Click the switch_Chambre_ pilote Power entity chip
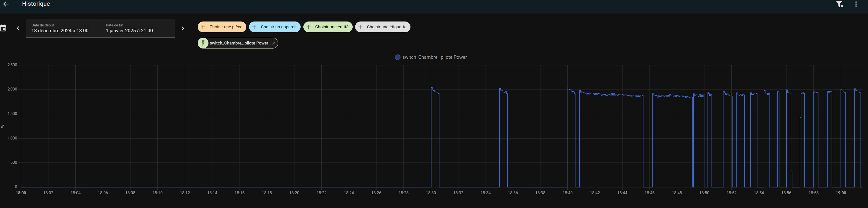The height and width of the screenshot is (208, 868). [238, 43]
